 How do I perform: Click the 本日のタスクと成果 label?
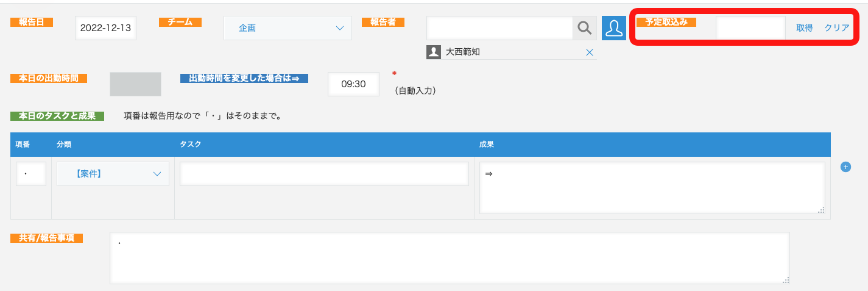click(x=57, y=115)
